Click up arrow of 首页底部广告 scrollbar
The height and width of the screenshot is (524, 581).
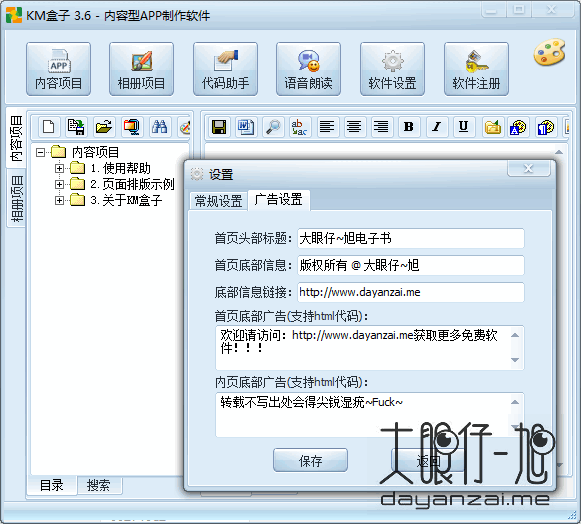coord(515,335)
